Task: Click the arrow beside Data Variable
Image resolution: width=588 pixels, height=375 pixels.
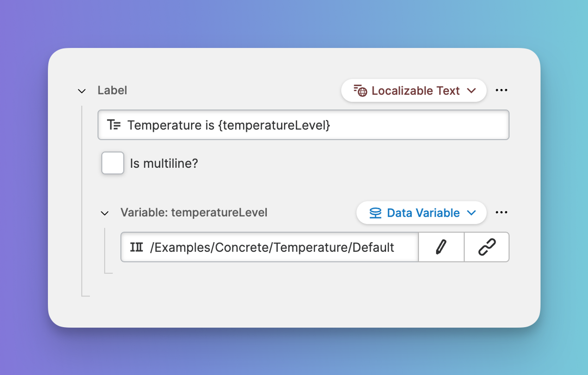Action: (472, 213)
